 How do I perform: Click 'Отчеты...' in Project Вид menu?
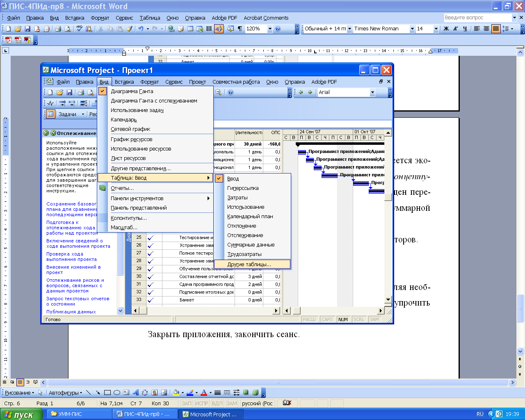pyautogui.click(x=155, y=188)
